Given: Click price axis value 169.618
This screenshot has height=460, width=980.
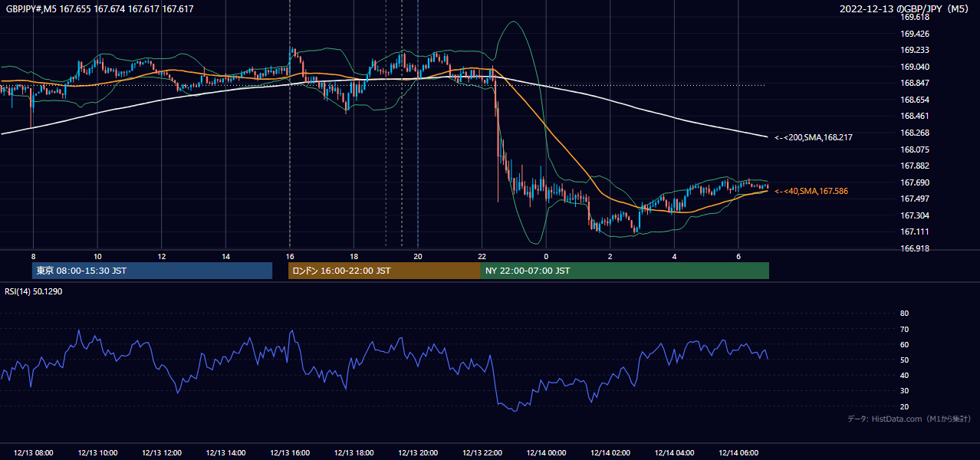Looking at the screenshot, I should click(x=914, y=17).
